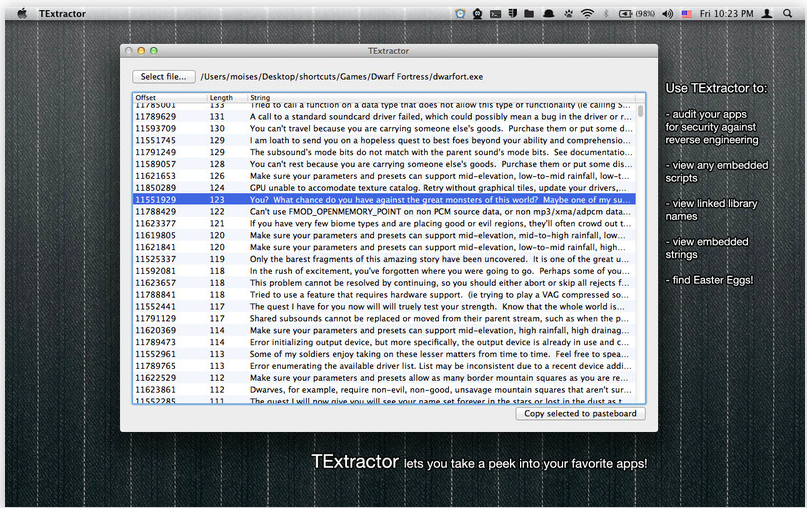
Task: Select row 'The subsound's mode bits do not match'
Action: pyautogui.click(x=384, y=152)
